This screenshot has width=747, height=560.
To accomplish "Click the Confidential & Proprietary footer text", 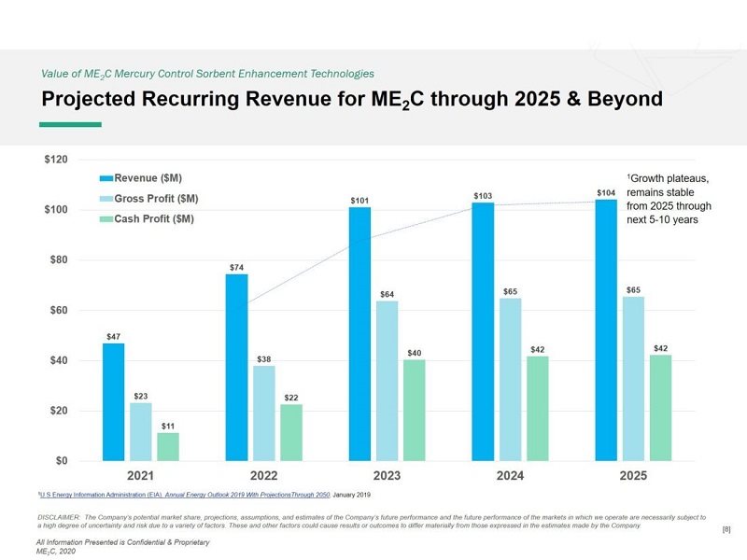I will (122, 542).
